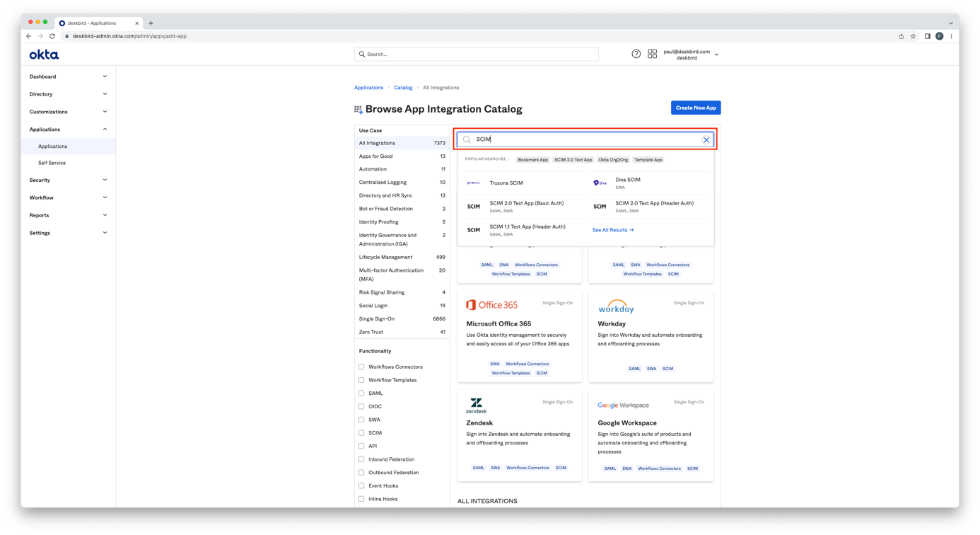Click the SCIM 2.0 Test App popular search

573,160
